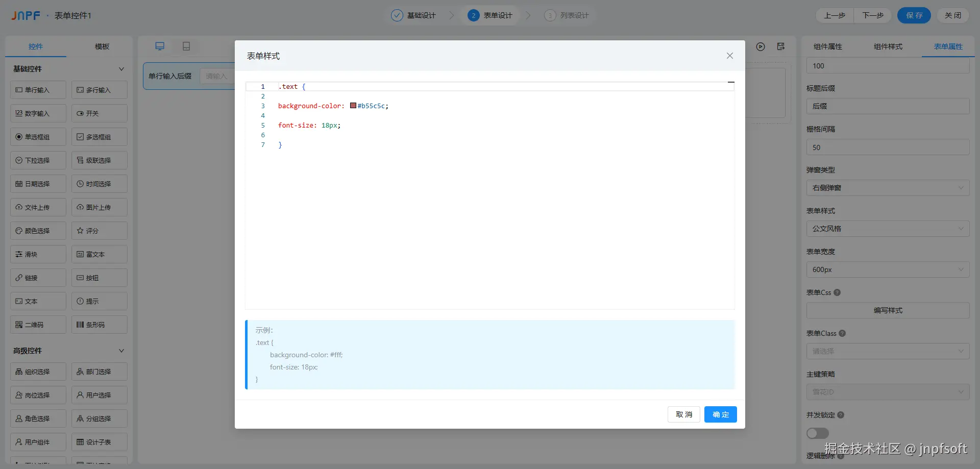980x469 pixels.
Task: Toggle the 并发锁定 switch
Action: (x=818, y=433)
